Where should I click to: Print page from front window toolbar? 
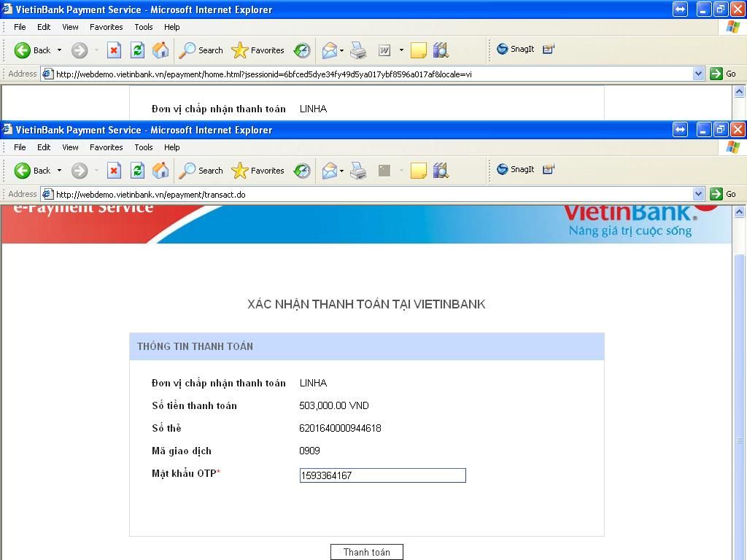coord(358,171)
